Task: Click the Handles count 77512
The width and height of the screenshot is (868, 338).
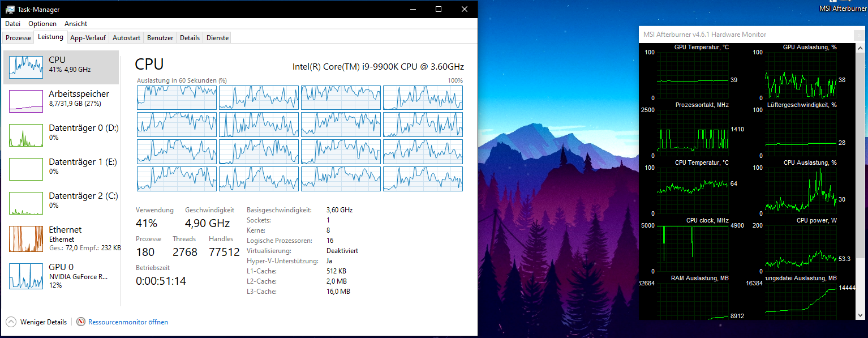Action: tap(224, 252)
